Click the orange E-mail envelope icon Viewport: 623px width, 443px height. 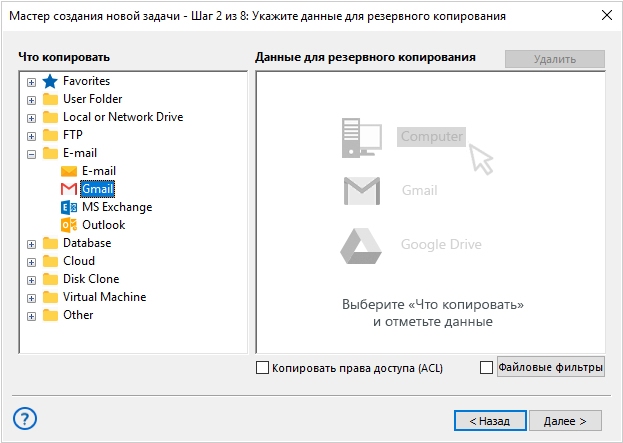69,171
